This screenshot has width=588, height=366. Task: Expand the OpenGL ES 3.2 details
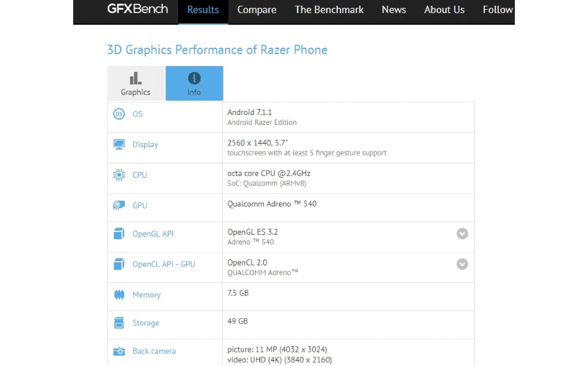tap(462, 233)
